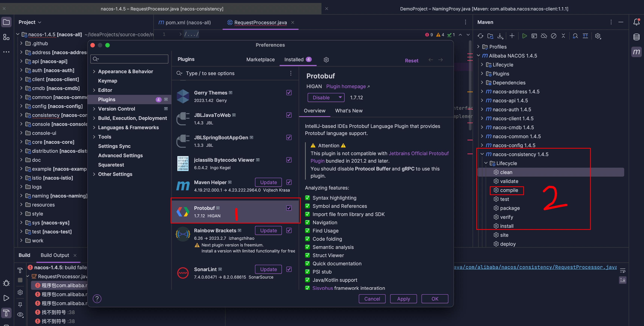Click Update button for SonarLint

tap(268, 269)
